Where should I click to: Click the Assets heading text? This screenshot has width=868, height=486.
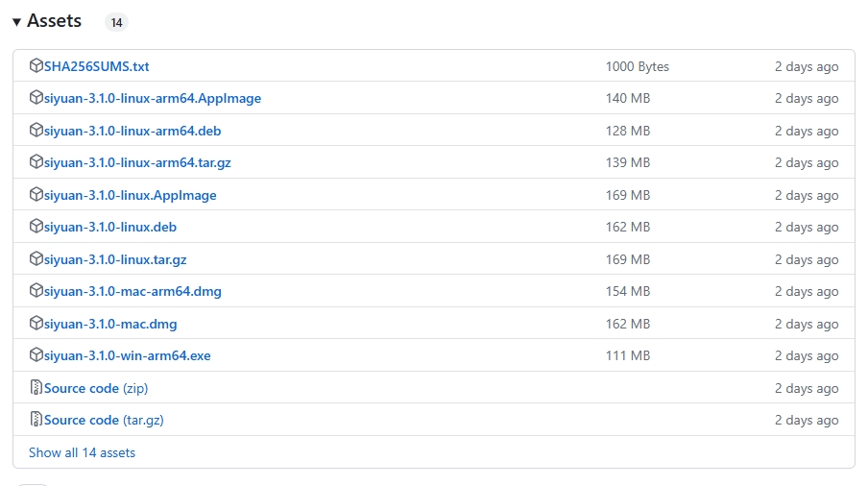(x=55, y=21)
